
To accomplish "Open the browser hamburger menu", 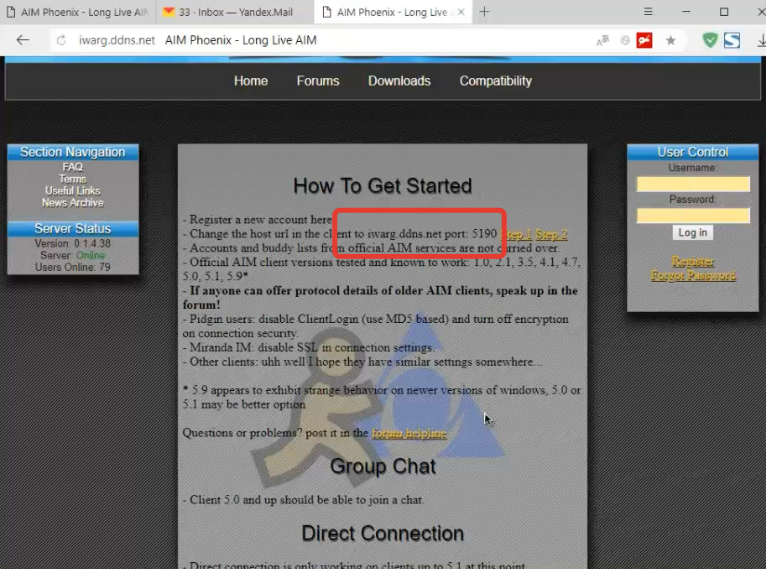I will click(x=648, y=12).
